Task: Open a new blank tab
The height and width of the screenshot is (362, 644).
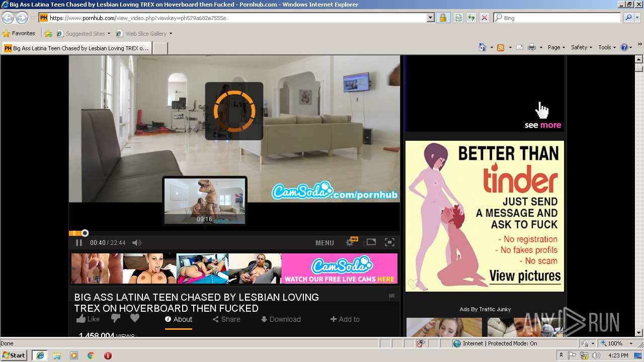Action: point(160,48)
